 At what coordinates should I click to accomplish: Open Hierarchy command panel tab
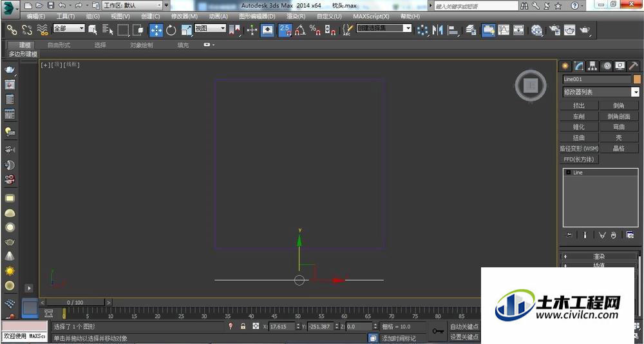click(x=592, y=66)
